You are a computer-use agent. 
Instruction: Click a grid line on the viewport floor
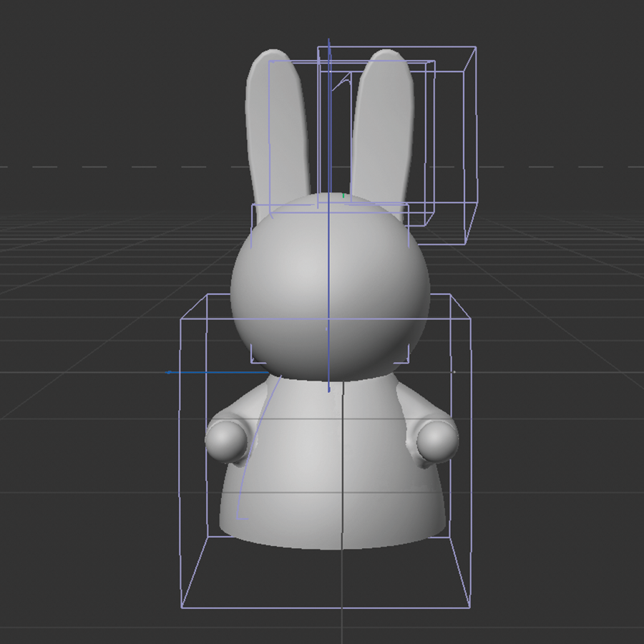86,286
